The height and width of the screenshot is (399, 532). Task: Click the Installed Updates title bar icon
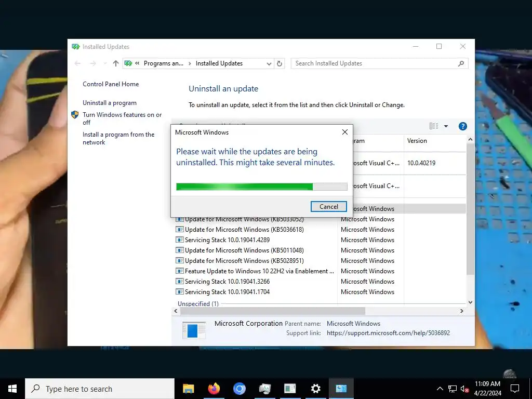[x=76, y=46]
